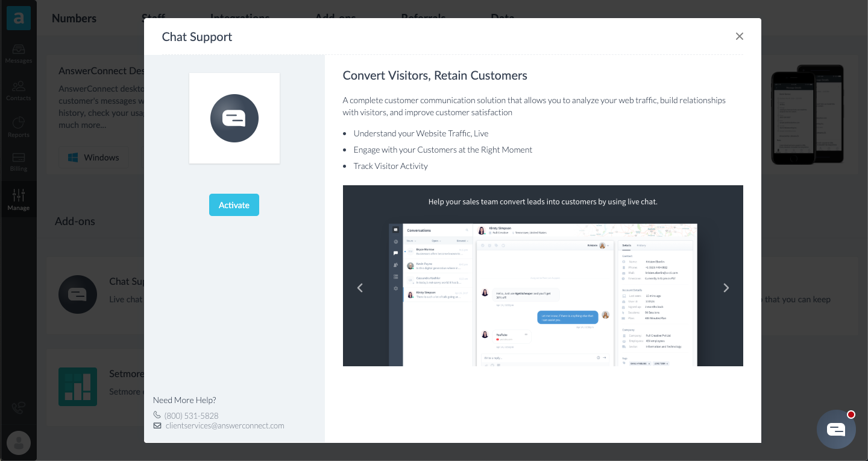Switch to the Numbers tab
The width and height of the screenshot is (868, 461).
pos(74,18)
